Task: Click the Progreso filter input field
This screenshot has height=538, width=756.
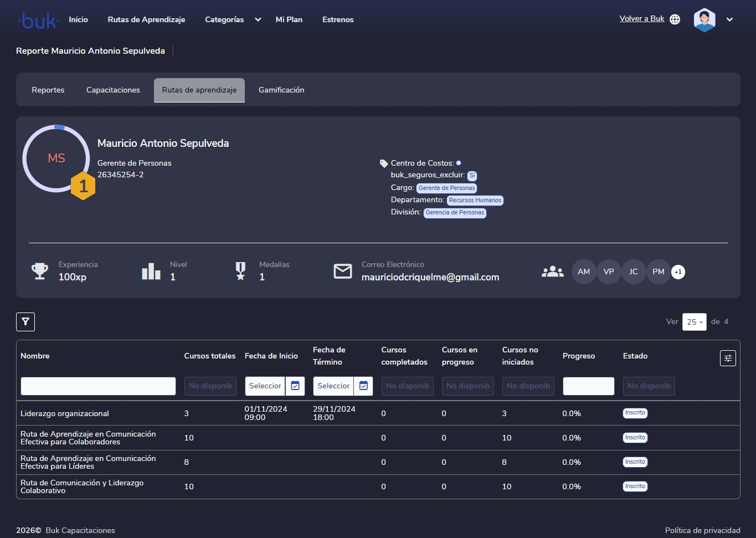Action: tap(588, 386)
